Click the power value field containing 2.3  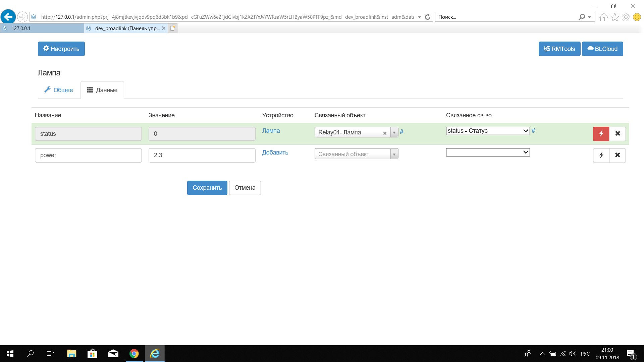click(202, 155)
